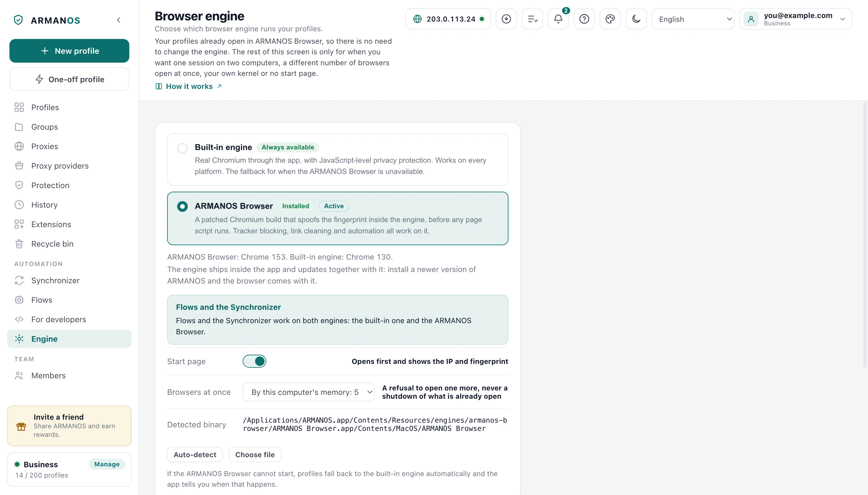
Task: Click Manage on the Business plan
Action: tap(107, 464)
